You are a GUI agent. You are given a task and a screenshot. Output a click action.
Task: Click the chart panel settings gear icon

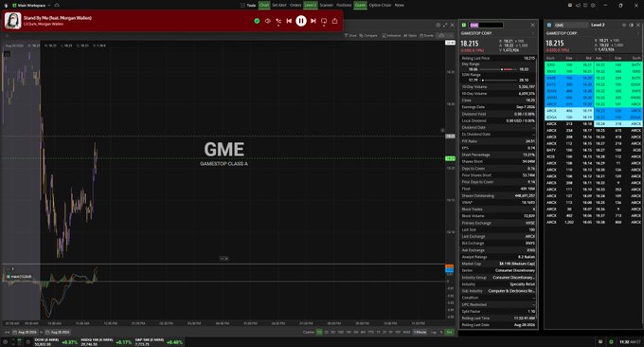[438, 25]
